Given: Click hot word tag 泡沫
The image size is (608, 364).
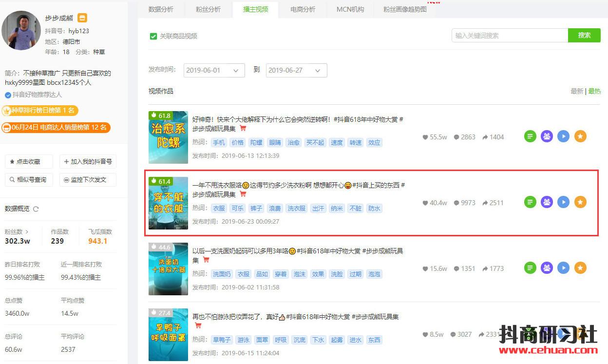Looking at the screenshot, I should point(299,274).
